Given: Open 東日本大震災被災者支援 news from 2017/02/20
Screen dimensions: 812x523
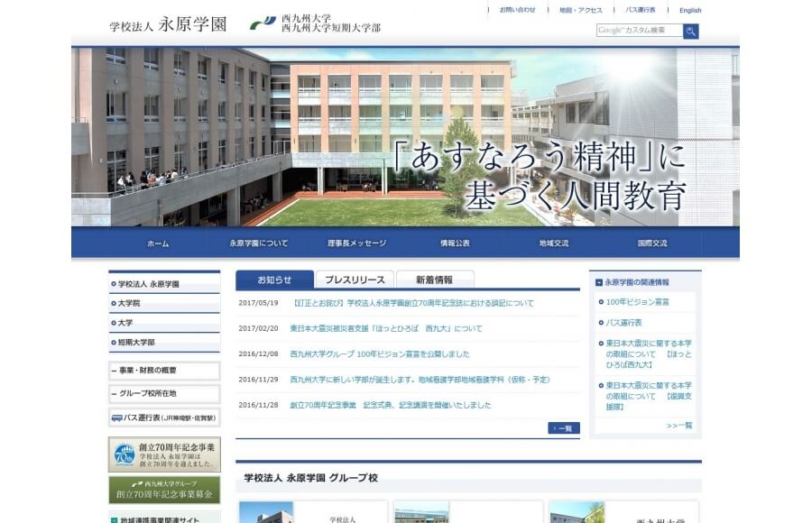Looking at the screenshot, I should tap(386, 328).
